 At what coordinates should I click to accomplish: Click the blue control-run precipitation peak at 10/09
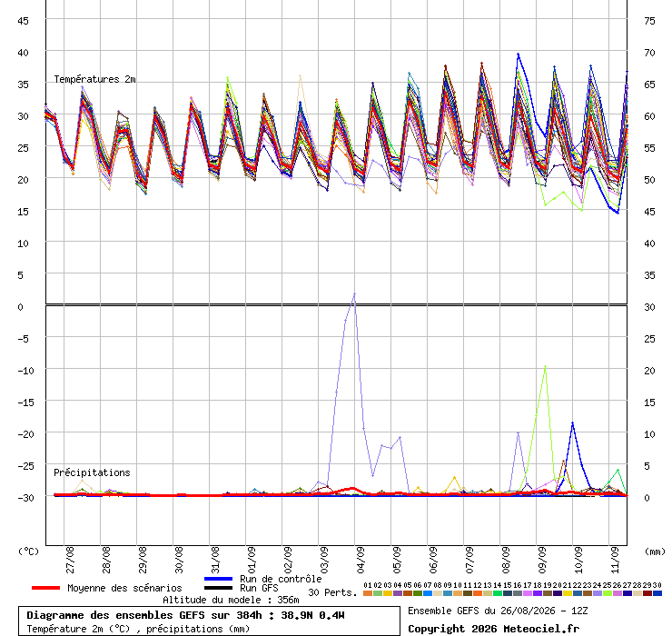coord(573,423)
